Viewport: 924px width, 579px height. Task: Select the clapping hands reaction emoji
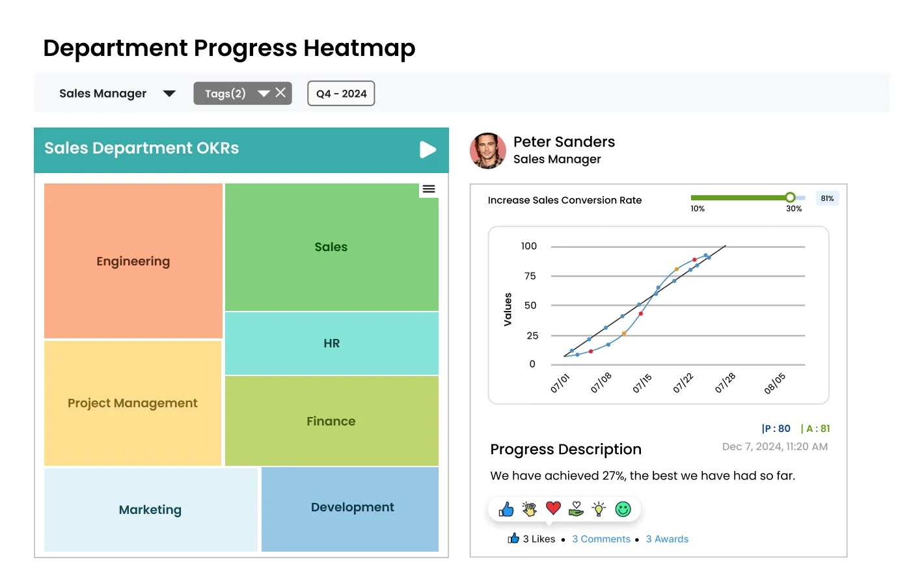[x=530, y=509]
